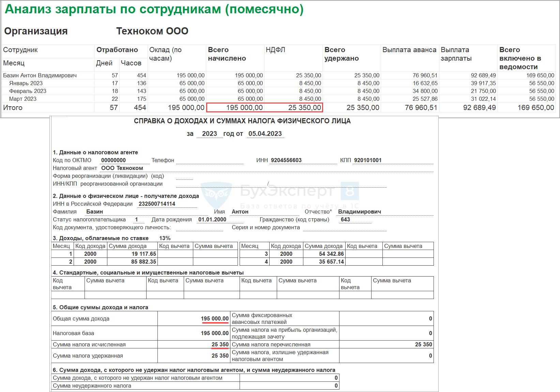
Task: Click the КПП value 920101001
Action: 367,160
